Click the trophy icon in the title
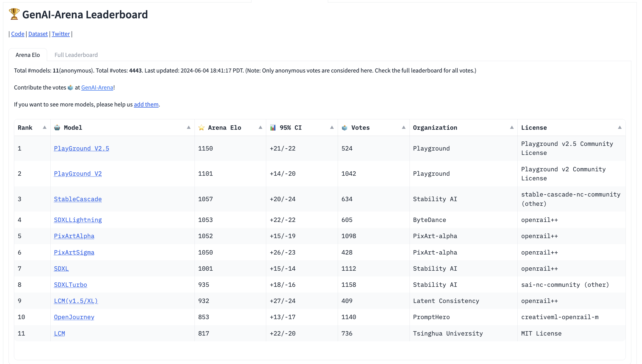642x364 pixels. point(14,14)
